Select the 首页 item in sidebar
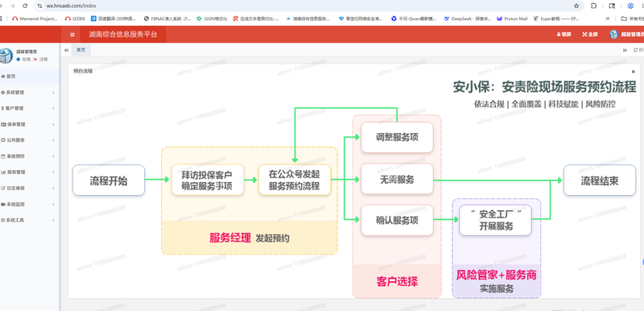 tap(29, 77)
